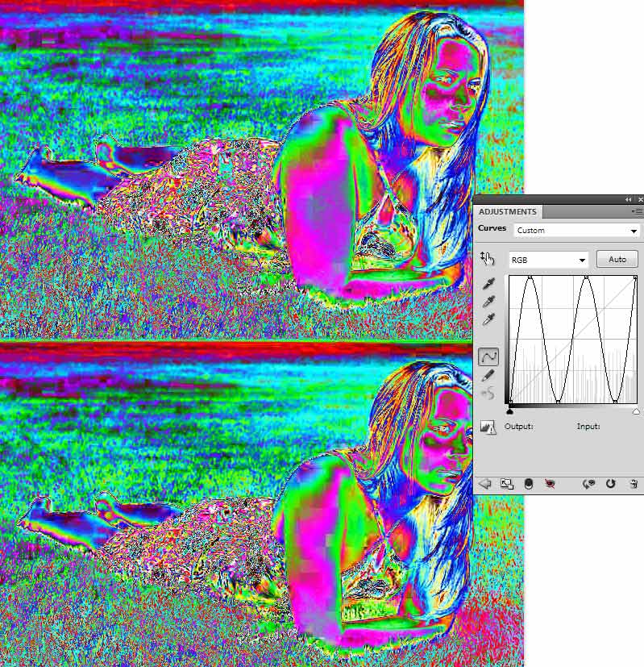Pick the gray point eyedropper
Image resolution: width=644 pixels, height=667 pixels.
488,302
